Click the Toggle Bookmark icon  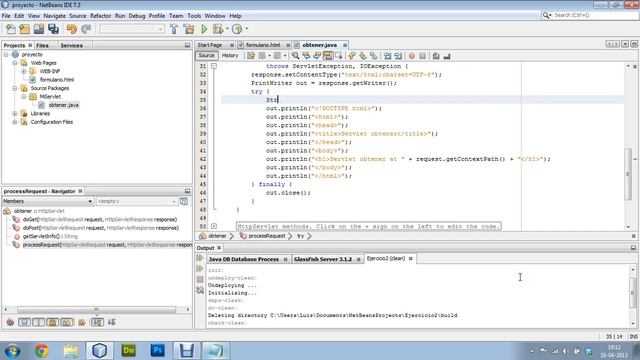[373, 56]
